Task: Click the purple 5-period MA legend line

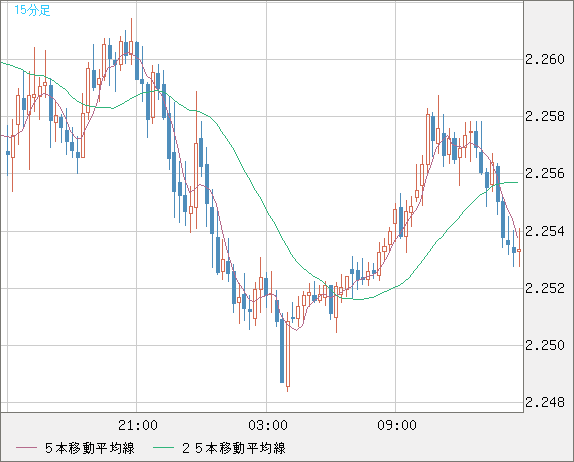Action: pyautogui.click(x=26, y=448)
